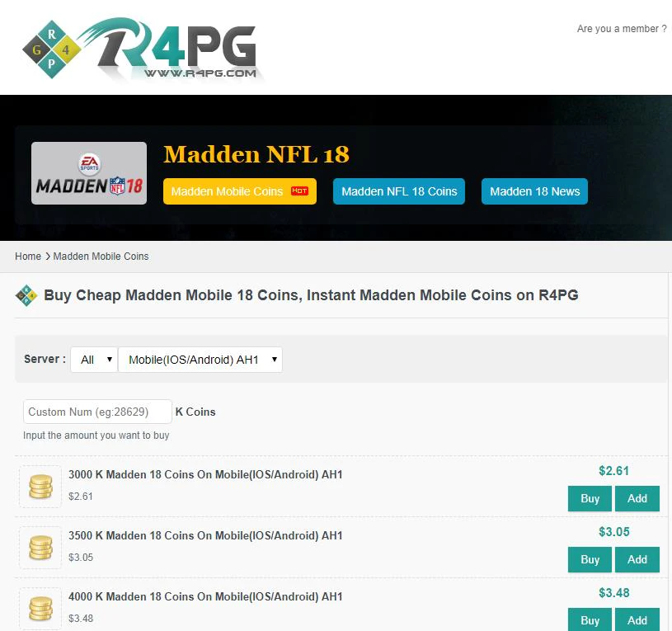Click the coin icon for 3500 K offer

[x=40, y=548]
